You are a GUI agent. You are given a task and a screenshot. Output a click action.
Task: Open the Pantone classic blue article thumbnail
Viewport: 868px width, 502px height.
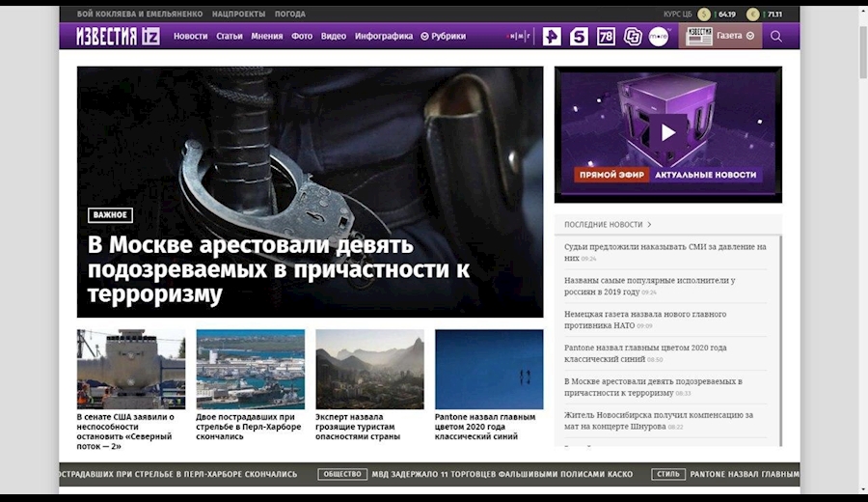(x=488, y=369)
